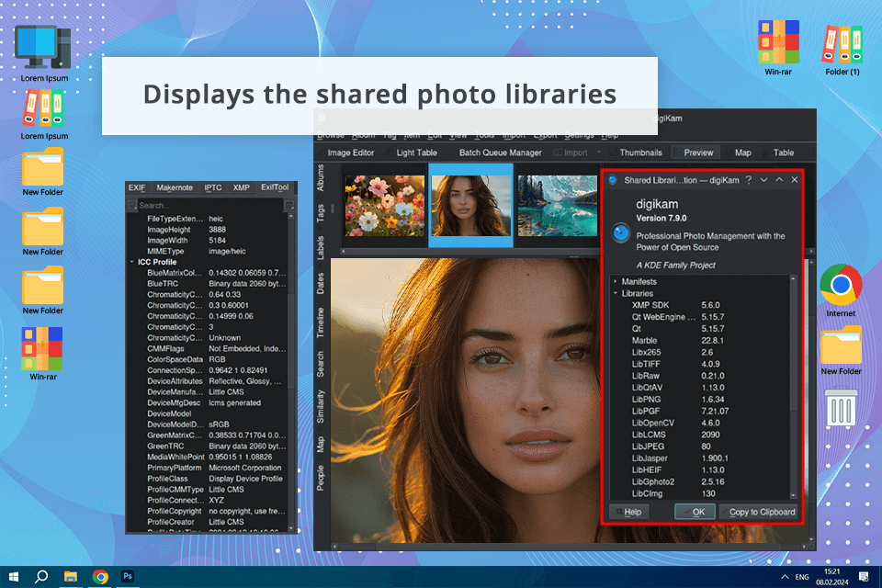
Task: Open the notification center icon
Action: tap(864, 576)
